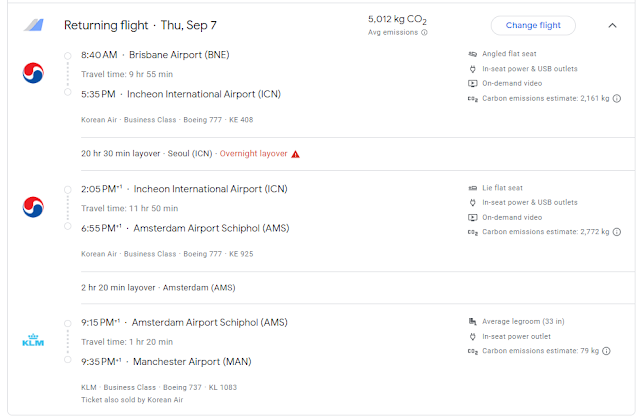Click the On-demand video icon for KE 408
Screen dimensions: 640x420
tap(472, 84)
